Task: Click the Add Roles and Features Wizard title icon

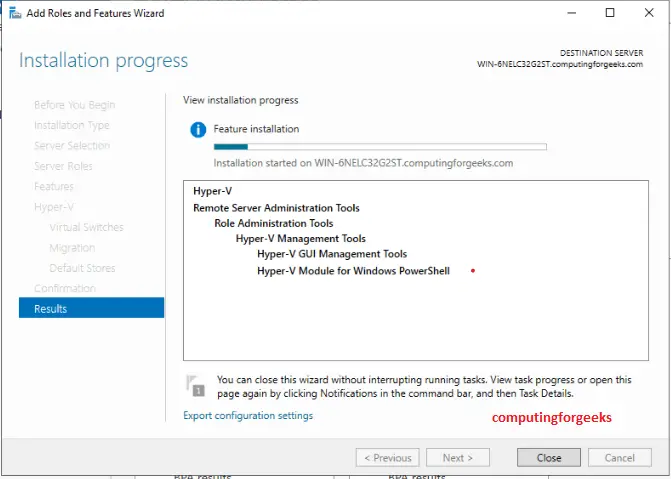Action: click(x=15, y=13)
